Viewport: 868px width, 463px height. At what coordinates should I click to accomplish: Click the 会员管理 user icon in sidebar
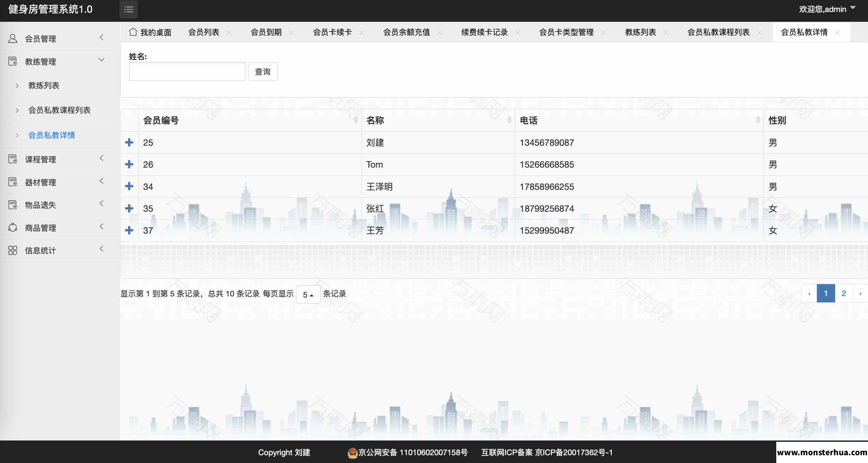tap(13, 38)
